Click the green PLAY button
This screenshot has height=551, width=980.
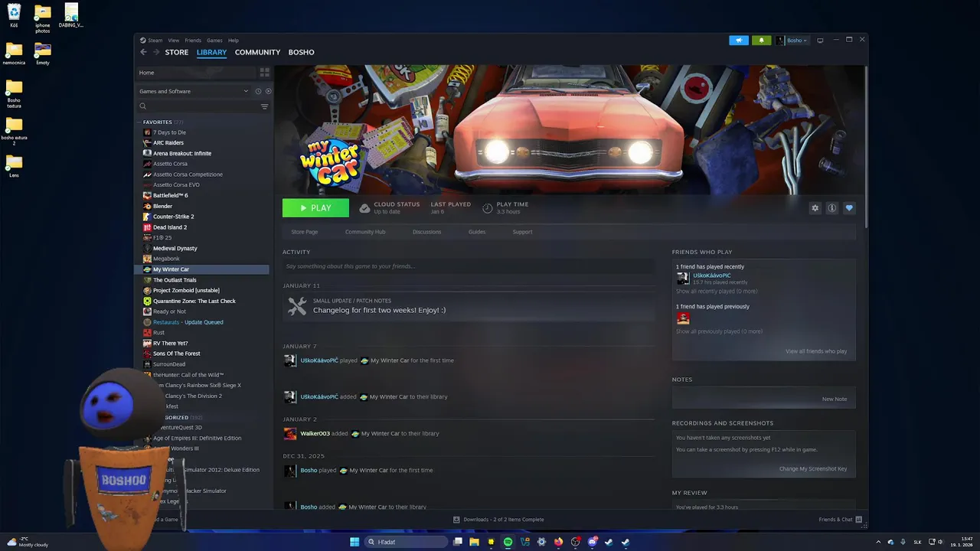point(315,208)
